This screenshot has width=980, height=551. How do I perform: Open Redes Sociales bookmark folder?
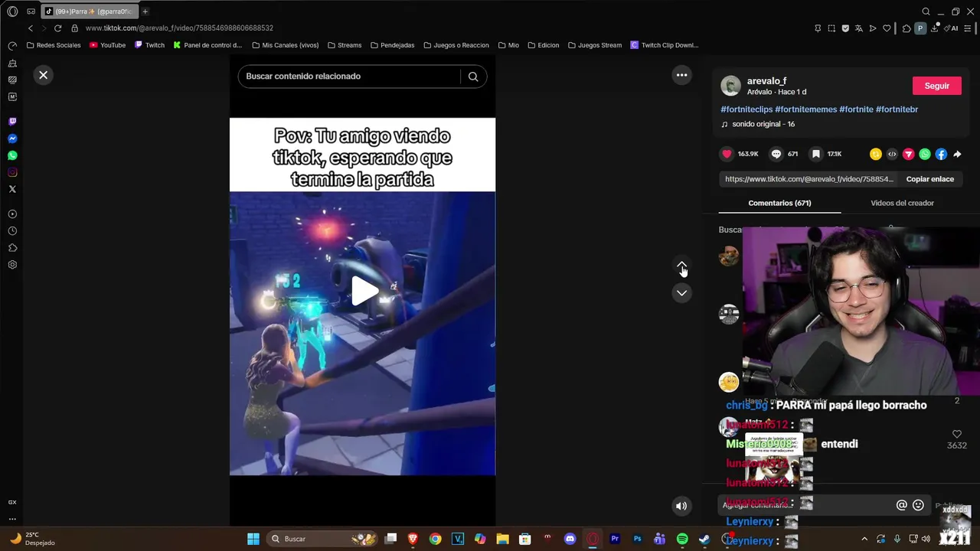pyautogui.click(x=54, y=45)
